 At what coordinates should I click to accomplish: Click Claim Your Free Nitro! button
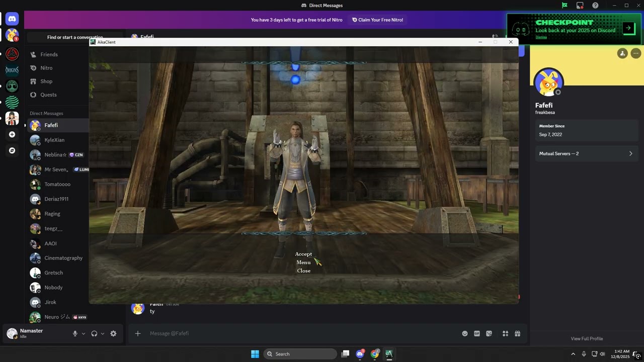377,20
